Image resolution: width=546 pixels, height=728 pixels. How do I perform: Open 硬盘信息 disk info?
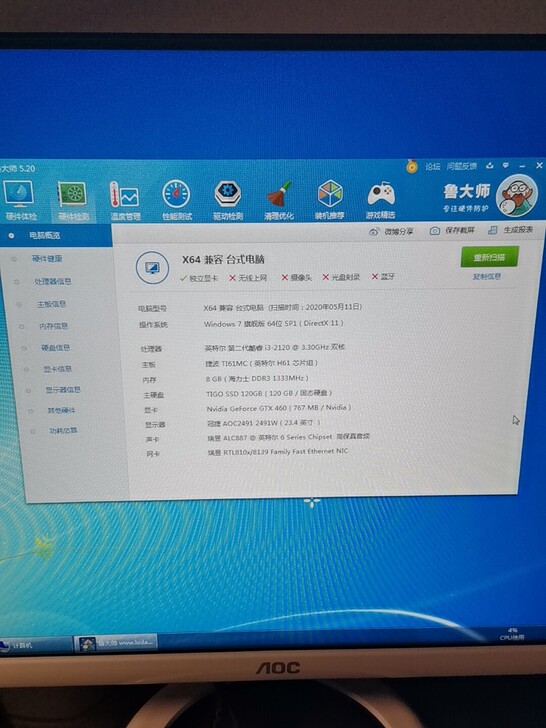pyautogui.click(x=55, y=348)
